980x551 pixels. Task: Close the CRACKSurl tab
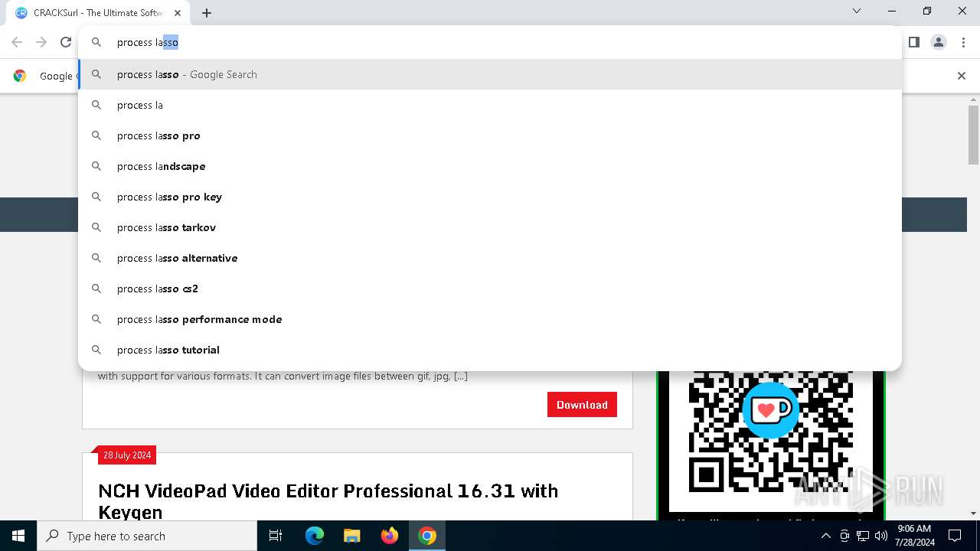tap(178, 12)
